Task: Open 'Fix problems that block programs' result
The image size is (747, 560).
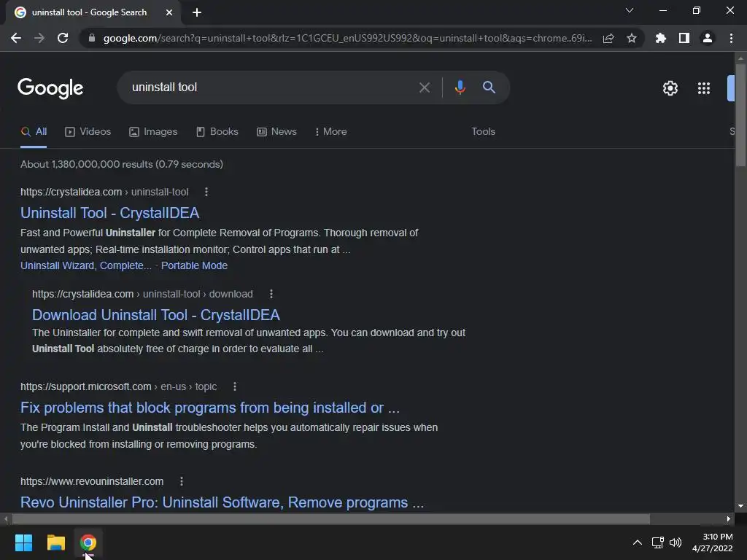Action: click(209, 408)
